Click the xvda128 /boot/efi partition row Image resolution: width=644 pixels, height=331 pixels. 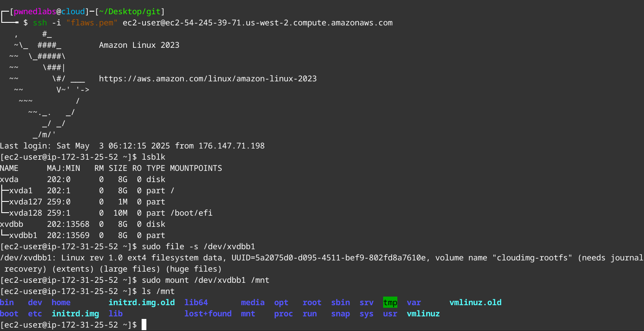click(x=106, y=213)
